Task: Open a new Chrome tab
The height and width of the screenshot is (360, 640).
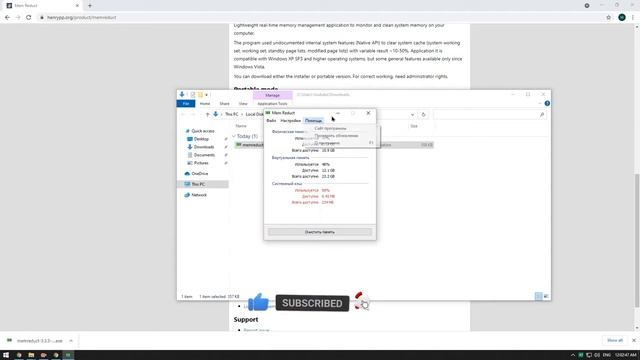Action: [90, 6]
